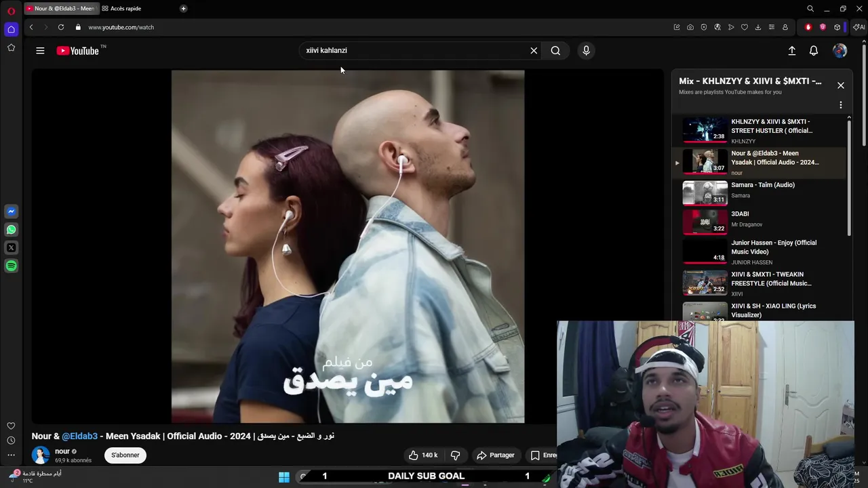
Task: Open the pink U shield extension icon
Action: [823, 27]
